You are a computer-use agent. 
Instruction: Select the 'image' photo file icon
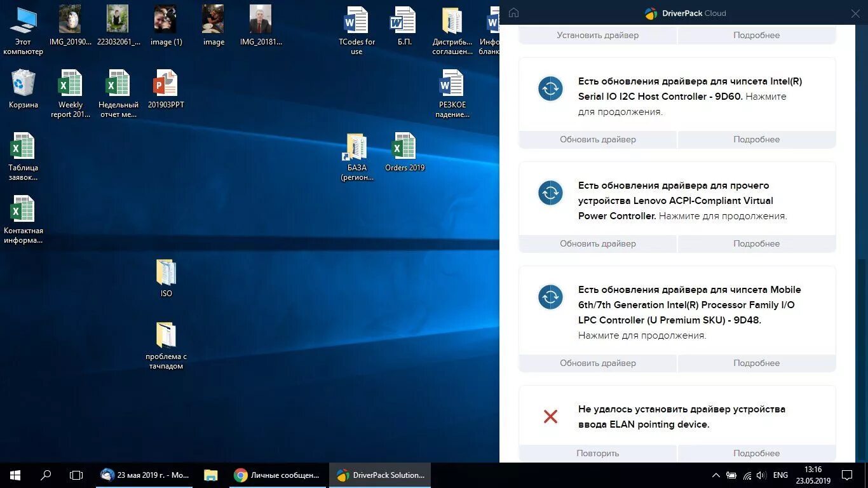coord(214,27)
